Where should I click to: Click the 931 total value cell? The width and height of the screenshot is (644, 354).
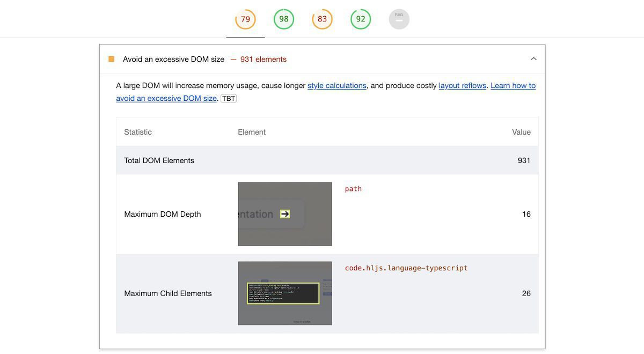coord(524,160)
